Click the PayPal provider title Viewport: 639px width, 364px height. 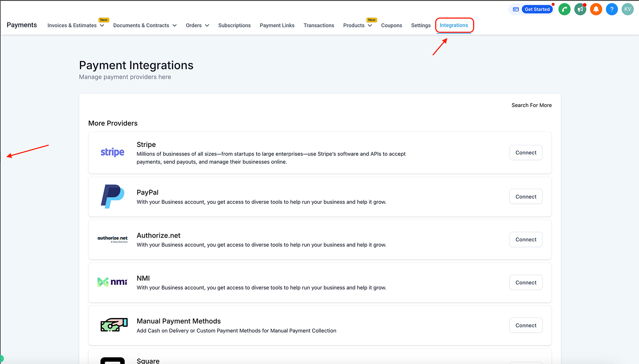pos(147,192)
